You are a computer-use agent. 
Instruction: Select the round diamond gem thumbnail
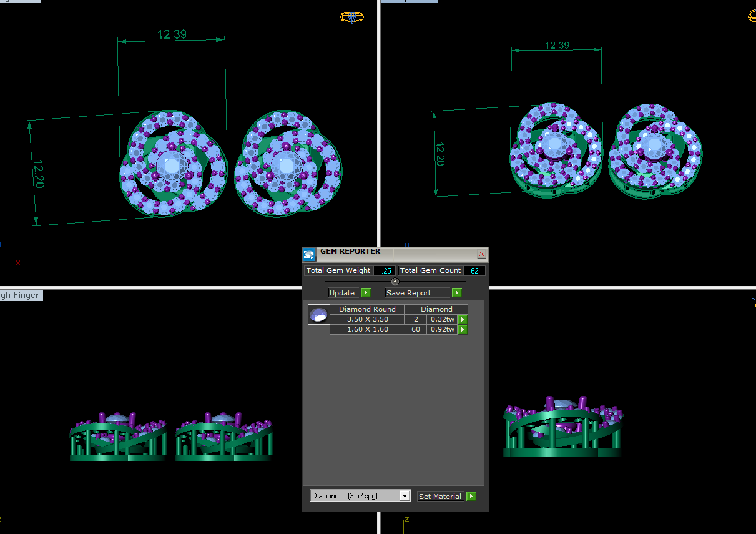318,315
